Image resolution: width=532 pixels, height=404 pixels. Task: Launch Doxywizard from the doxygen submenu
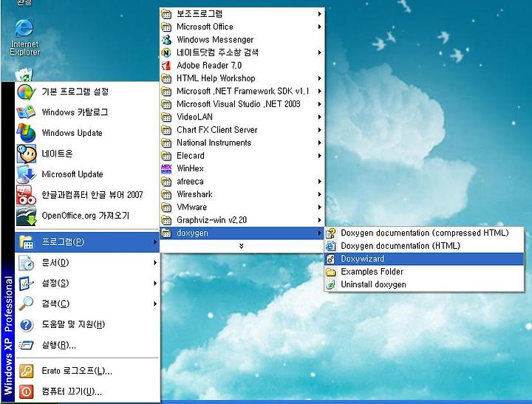click(424, 259)
